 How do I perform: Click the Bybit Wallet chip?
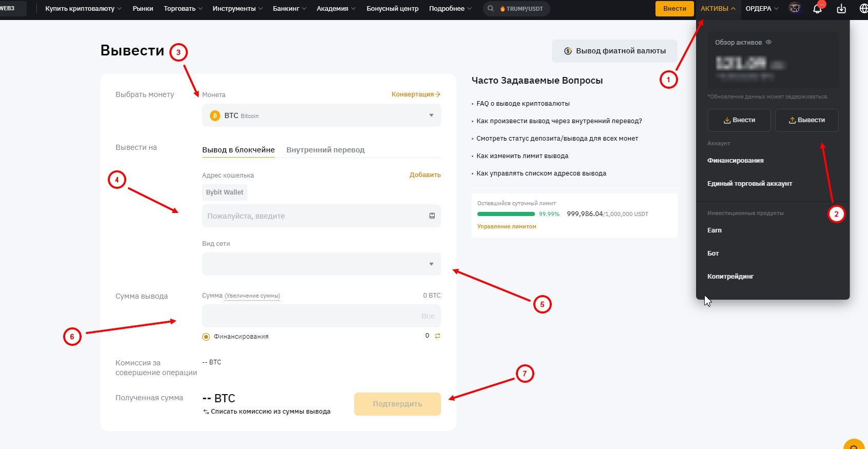tap(224, 192)
